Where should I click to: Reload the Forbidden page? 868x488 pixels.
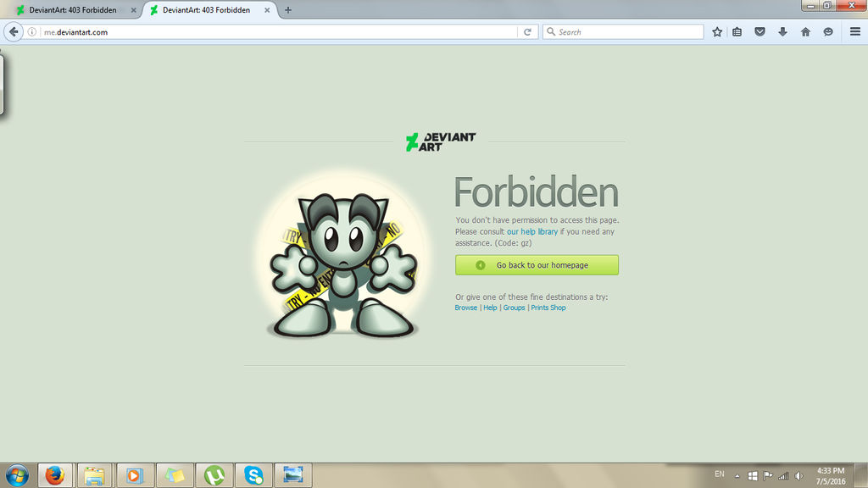[x=527, y=31]
